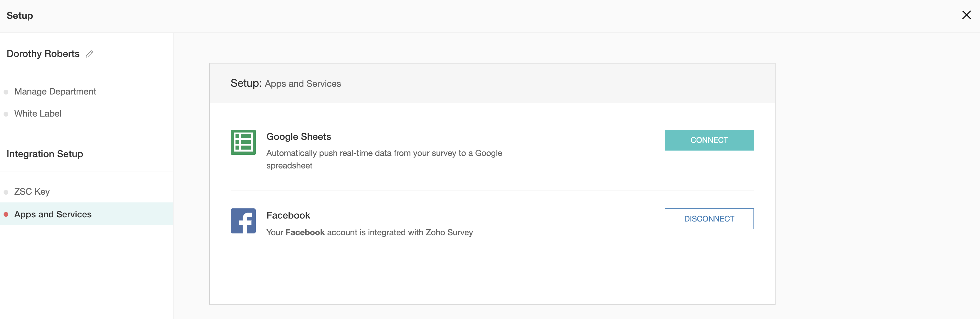Click the Facebook integration status description
This screenshot has height=319, width=980.
click(369, 232)
